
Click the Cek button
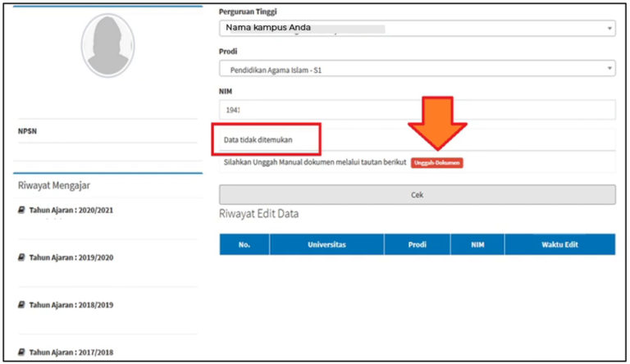coord(417,195)
